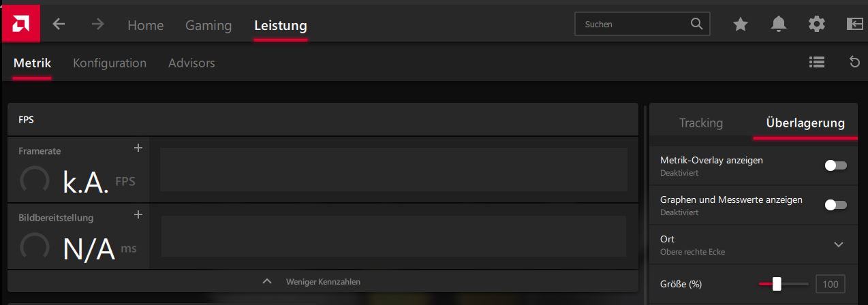The image size is (868, 305).
Task: Add Framerate metric with plus icon
Action: (138, 148)
